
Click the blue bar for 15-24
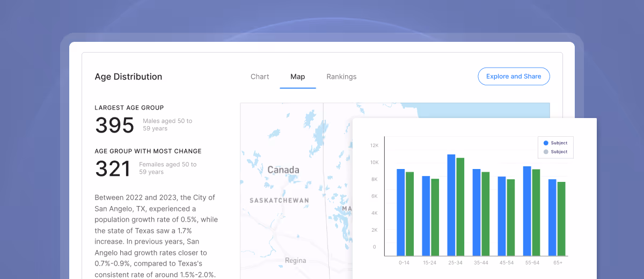pos(426,216)
